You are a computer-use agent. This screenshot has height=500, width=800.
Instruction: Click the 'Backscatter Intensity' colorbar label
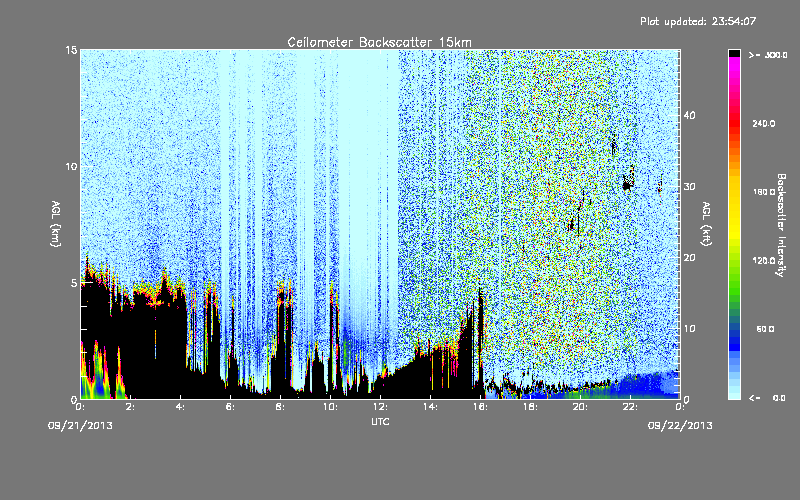781,225
